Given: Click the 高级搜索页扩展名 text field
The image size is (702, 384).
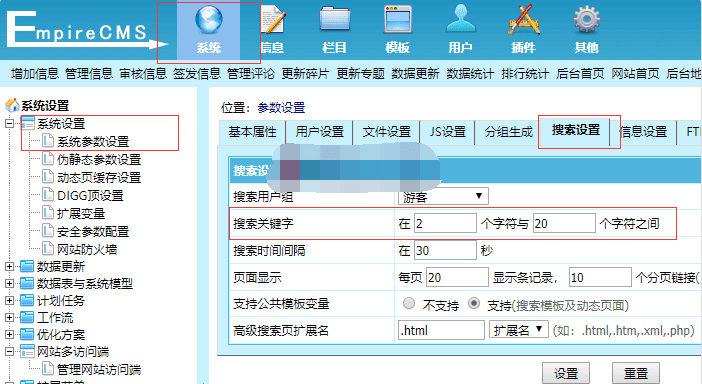Looking at the screenshot, I should click(441, 330).
